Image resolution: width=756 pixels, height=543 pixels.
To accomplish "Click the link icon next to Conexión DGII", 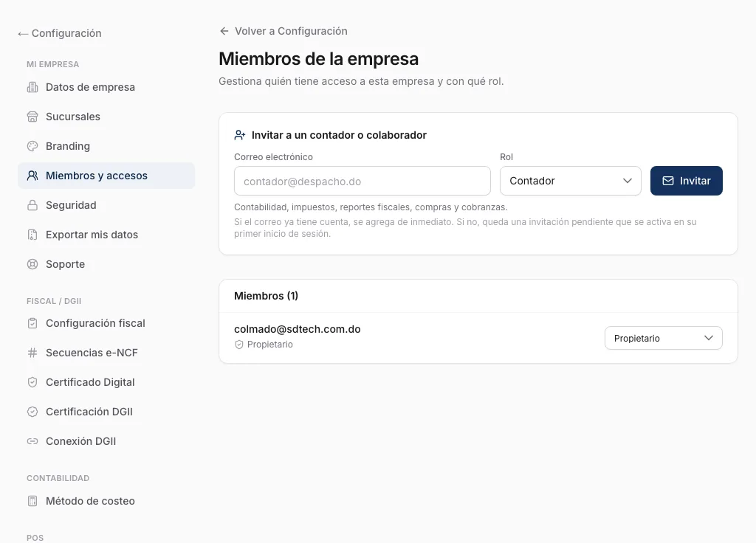I will click(x=32, y=441).
